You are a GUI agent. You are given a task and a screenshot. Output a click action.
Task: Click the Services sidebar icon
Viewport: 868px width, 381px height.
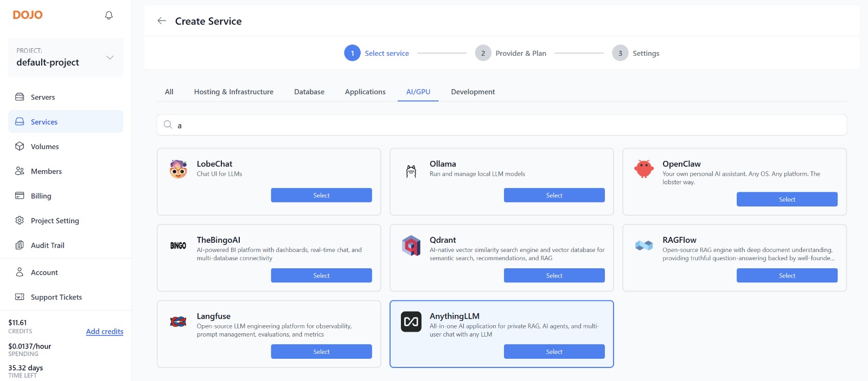(x=20, y=121)
